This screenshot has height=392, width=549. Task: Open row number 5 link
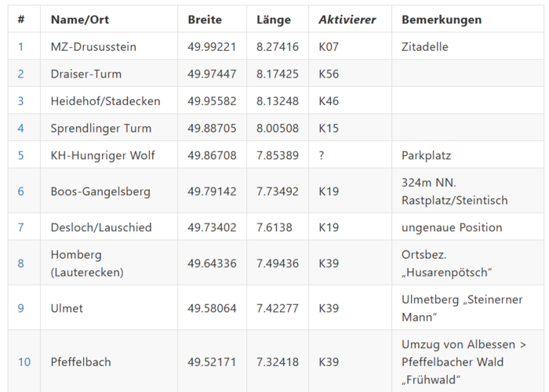(21, 156)
